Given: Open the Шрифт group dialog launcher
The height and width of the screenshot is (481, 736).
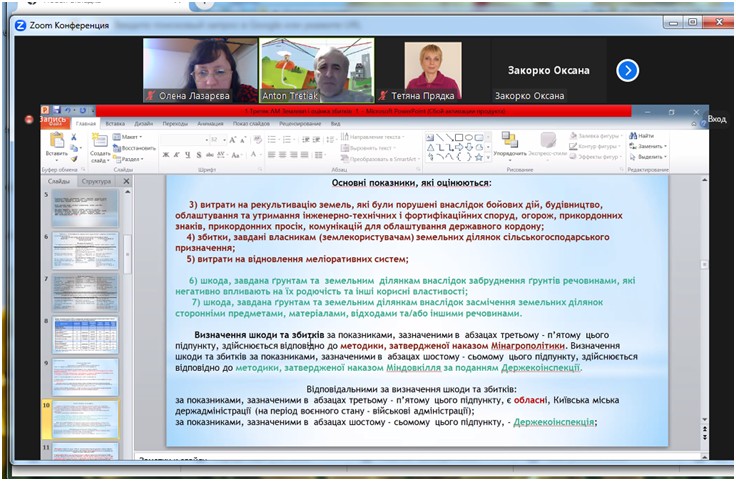Looking at the screenshot, I should tap(261, 169).
